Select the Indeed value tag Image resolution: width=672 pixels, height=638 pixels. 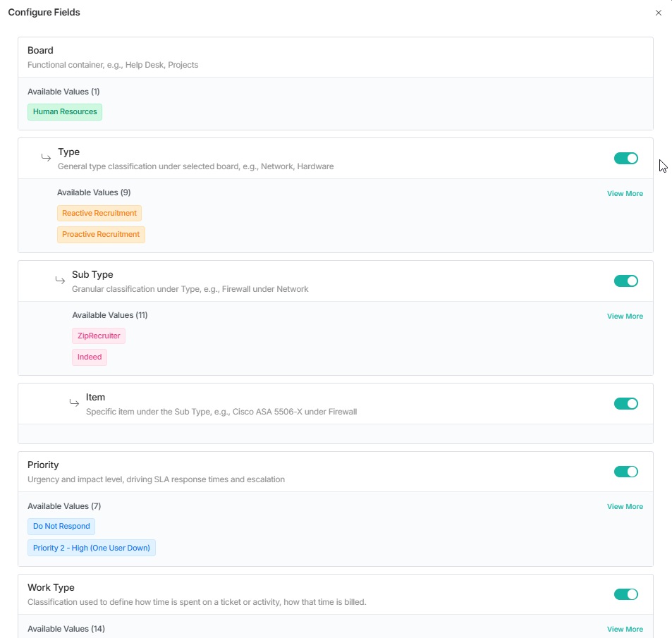click(x=89, y=357)
